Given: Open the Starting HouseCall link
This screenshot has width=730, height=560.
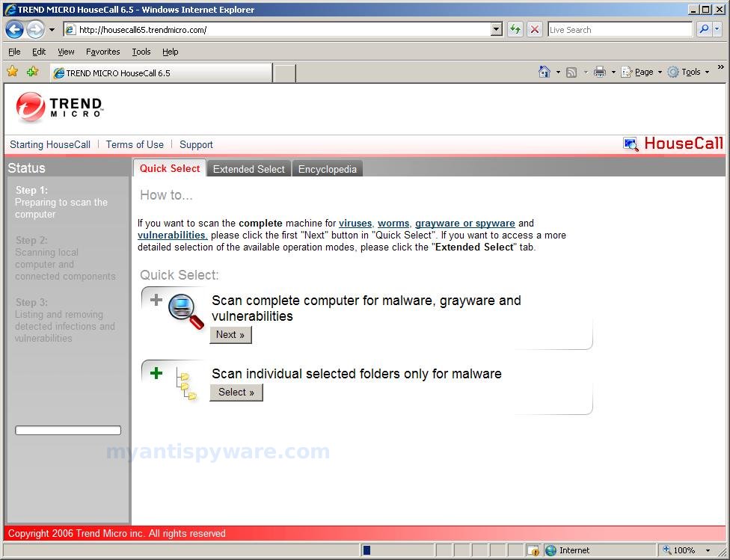Looking at the screenshot, I should (50, 145).
